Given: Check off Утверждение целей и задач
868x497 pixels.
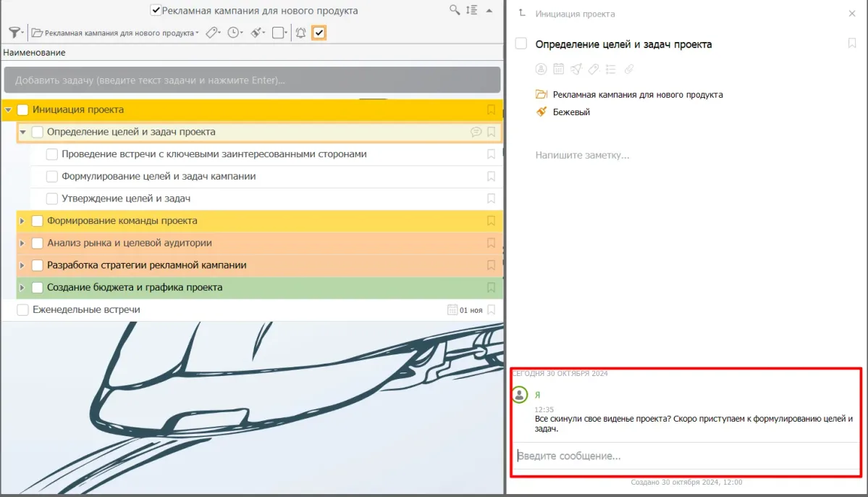Looking at the screenshot, I should 52,199.
